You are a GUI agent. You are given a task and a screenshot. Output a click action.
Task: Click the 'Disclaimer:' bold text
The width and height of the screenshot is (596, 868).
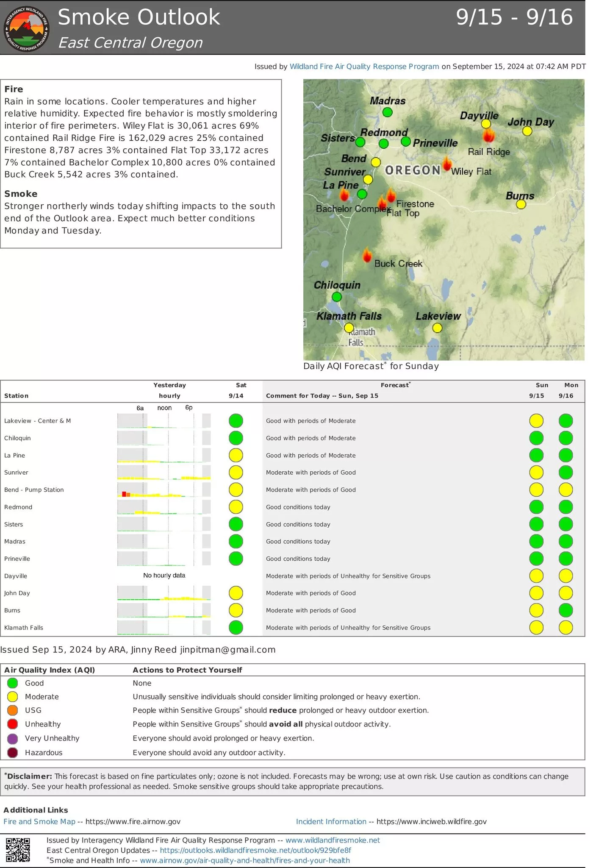(x=28, y=776)
